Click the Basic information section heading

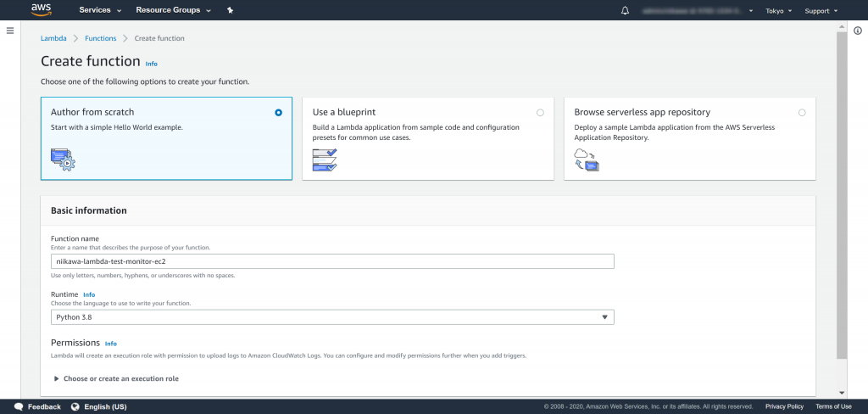(x=88, y=210)
